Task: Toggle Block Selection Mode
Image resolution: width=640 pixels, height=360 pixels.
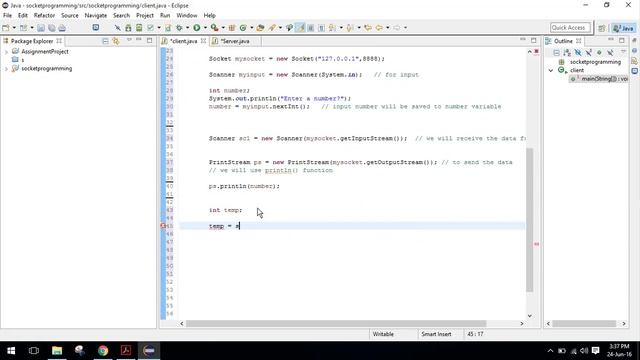Action: [311, 28]
